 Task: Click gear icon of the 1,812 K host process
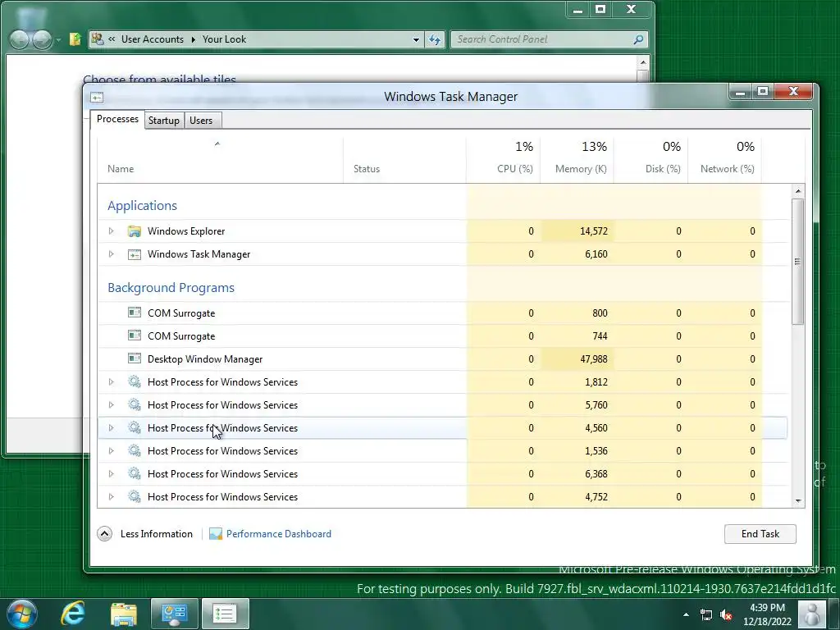tap(134, 381)
